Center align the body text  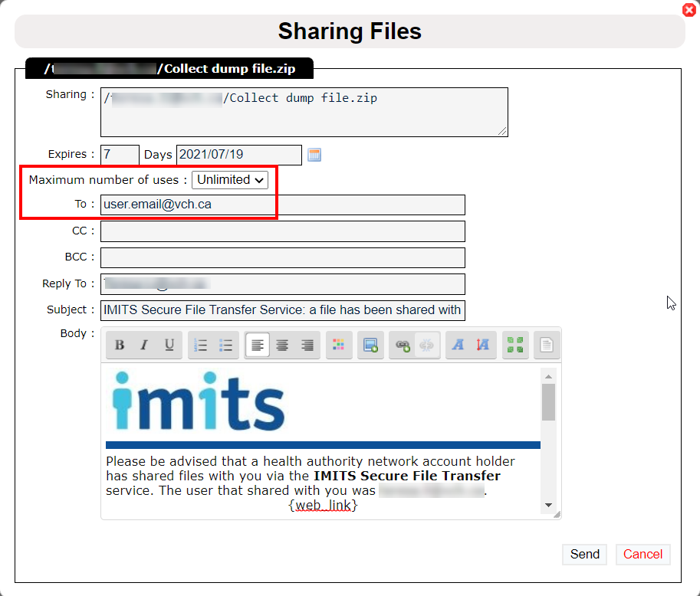pos(282,345)
